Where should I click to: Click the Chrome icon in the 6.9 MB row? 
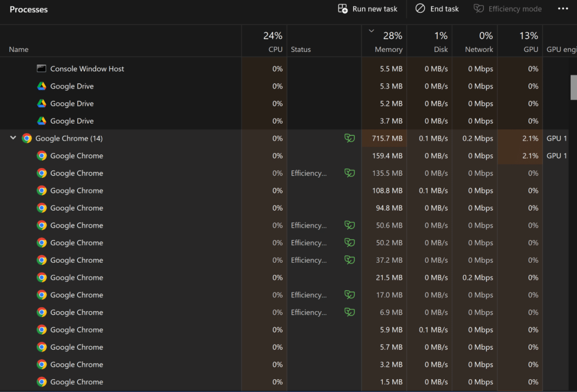pos(42,312)
